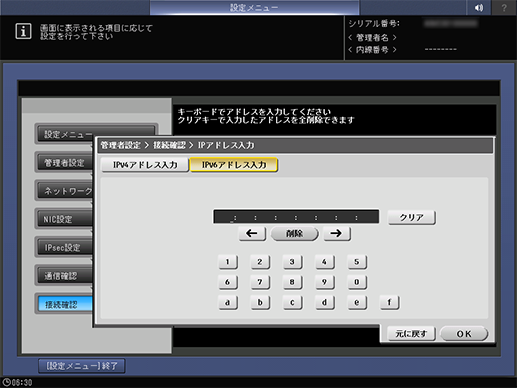The width and height of the screenshot is (517, 388).
Task: Click 管理者設定 in the breadcrumb
Action: point(121,145)
